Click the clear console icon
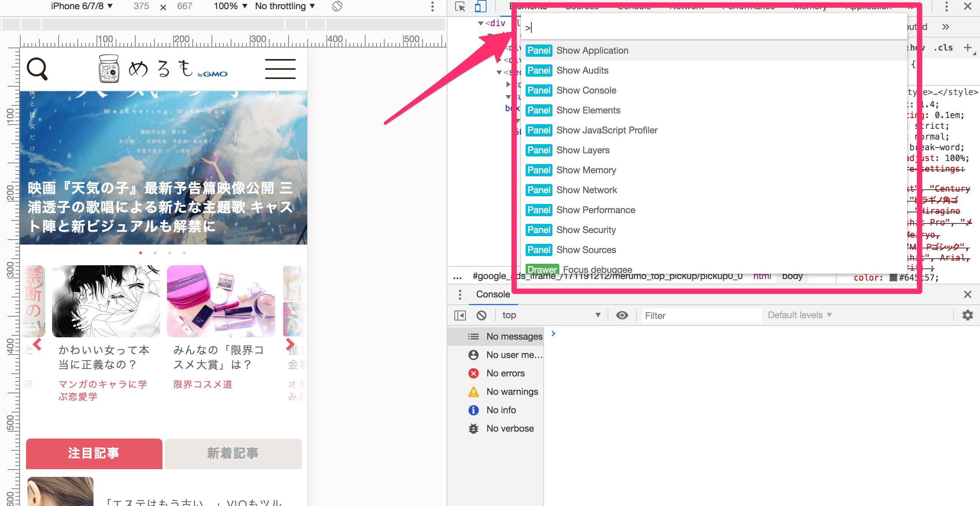This screenshot has width=980, height=506. point(482,315)
